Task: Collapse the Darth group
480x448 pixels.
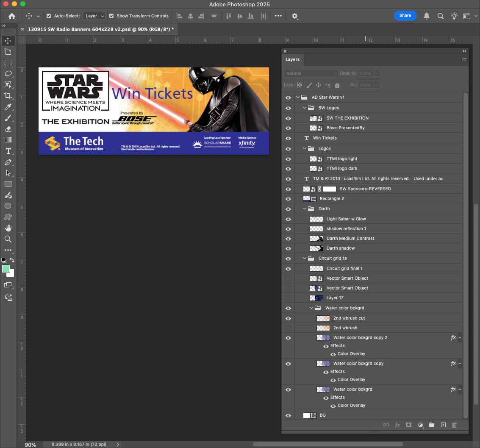Action: pos(304,209)
